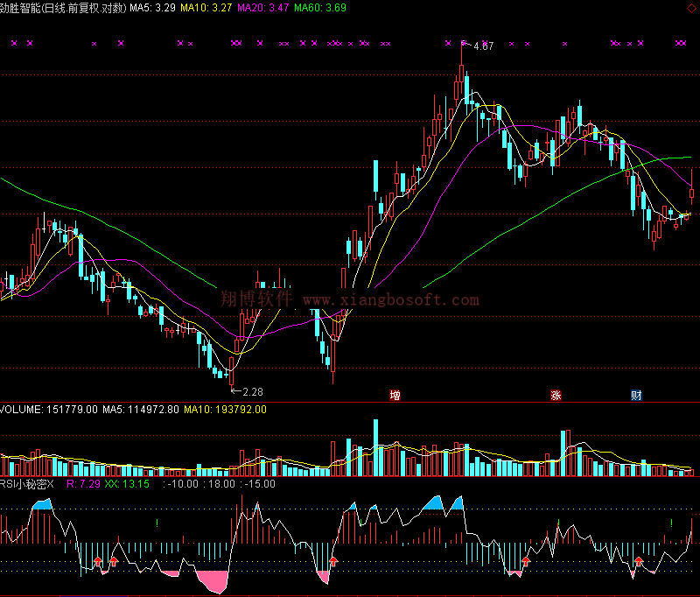Click the VOLUME: 151779.00 label
This screenshot has width=700, height=597.
[x=49, y=410]
